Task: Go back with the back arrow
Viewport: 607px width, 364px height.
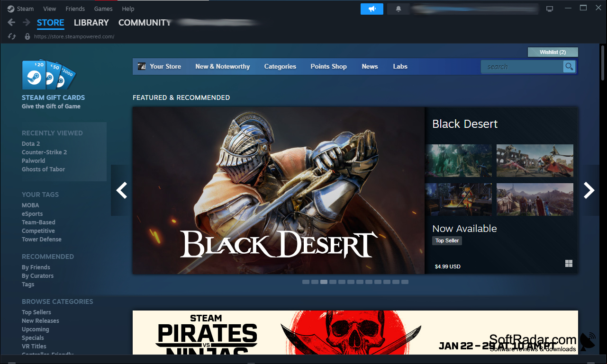Action: (11, 22)
